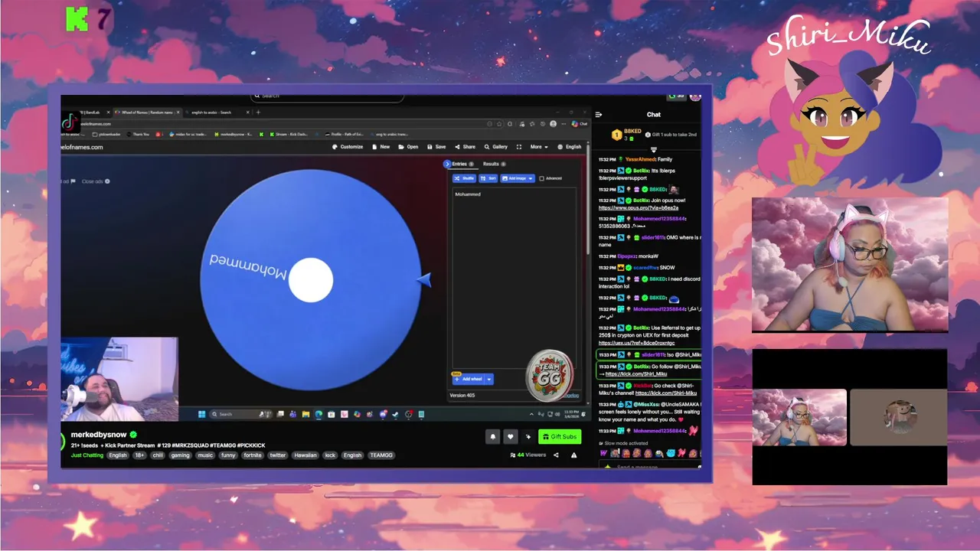This screenshot has width=980, height=551.
Task: Click the scaredftw username in chat
Action: (x=644, y=268)
